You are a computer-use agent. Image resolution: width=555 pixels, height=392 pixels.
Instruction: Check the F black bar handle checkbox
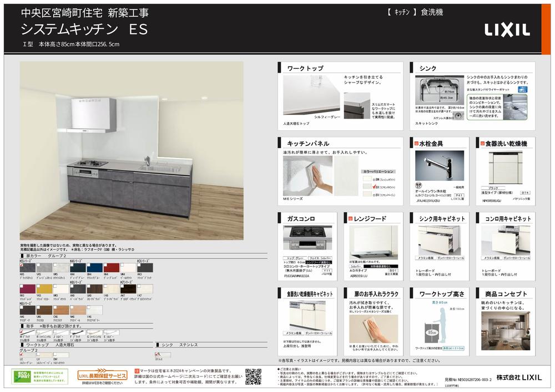72,332
